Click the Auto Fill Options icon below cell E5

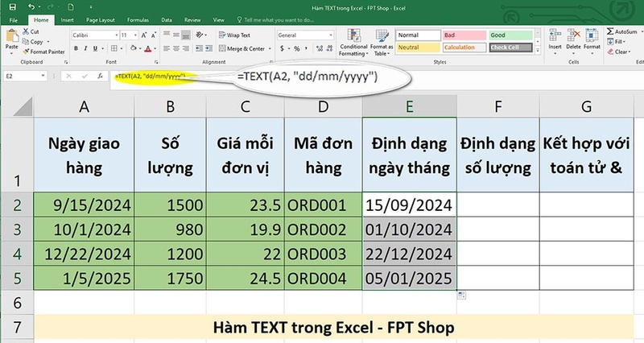461,295
